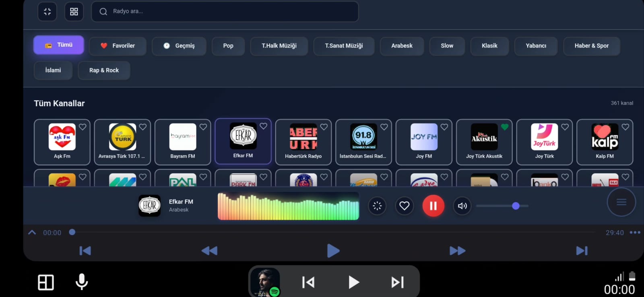
Task: Favorite Bayram FM with its heart
Action: [203, 127]
